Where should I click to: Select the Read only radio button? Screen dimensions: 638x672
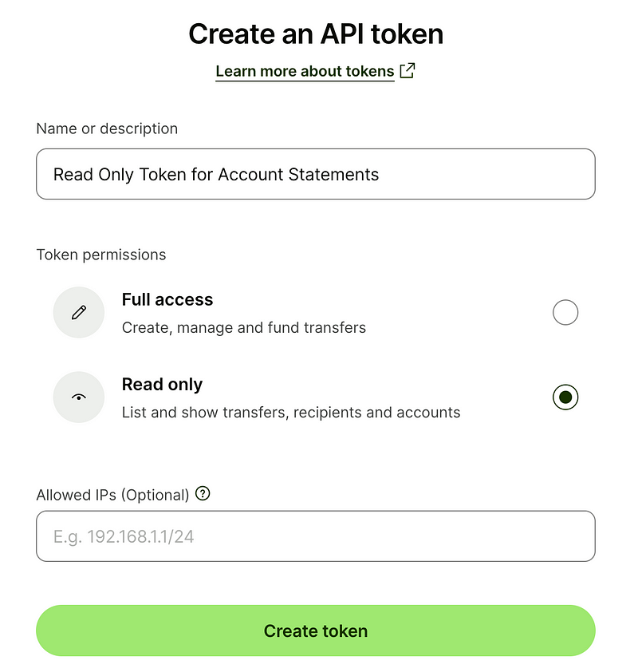coord(565,397)
